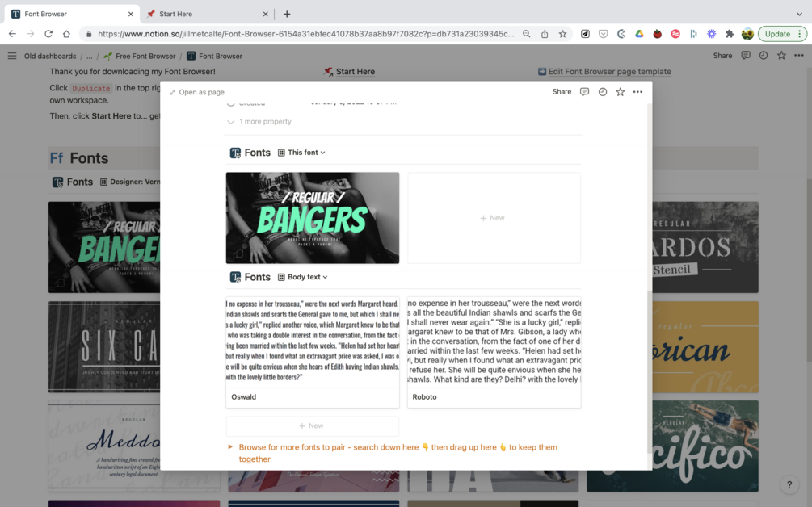Viewport: 812px width, 507px height.
Task: Open the Chrome profile avatar
Action: [x=747, y=34]
